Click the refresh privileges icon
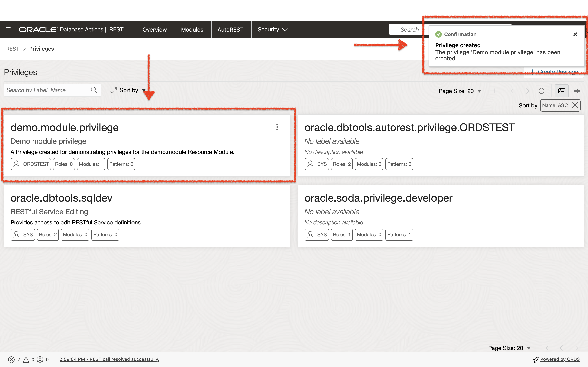The image size is (588, 367). pyautogui.click(x=541, y=91)
